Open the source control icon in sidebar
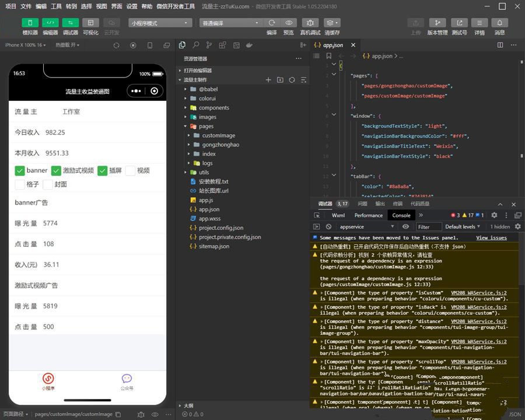 [x=209, y=45]
